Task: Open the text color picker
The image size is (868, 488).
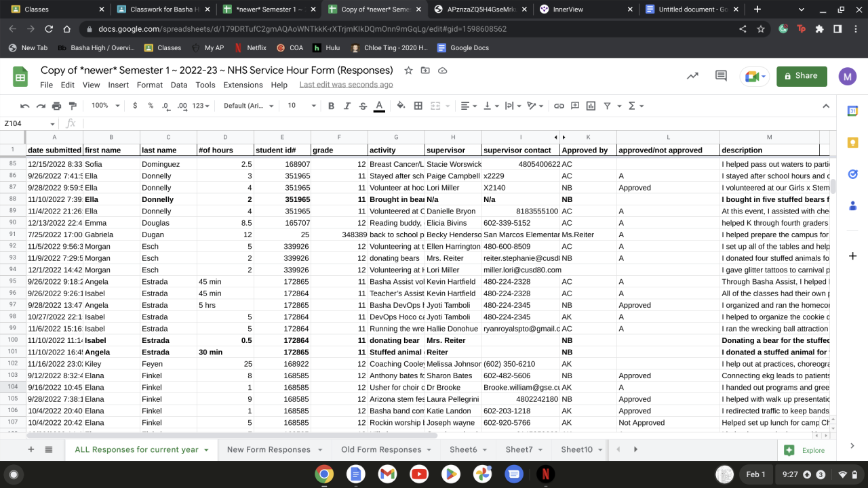Action: 379,106
